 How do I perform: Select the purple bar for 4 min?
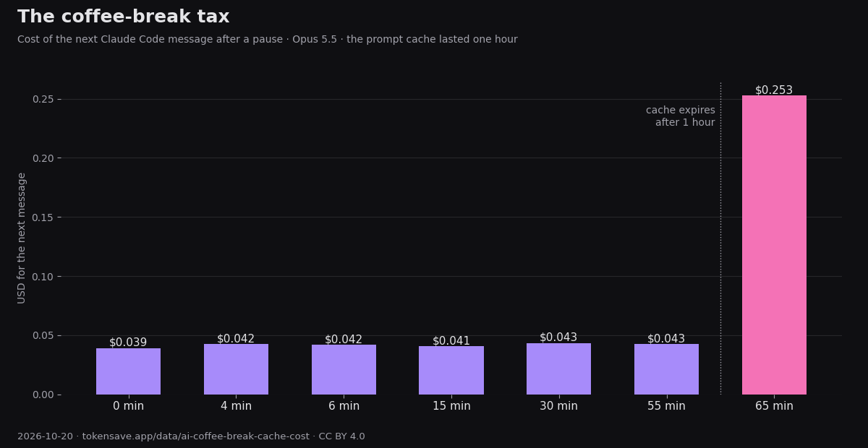click(236, 369)
